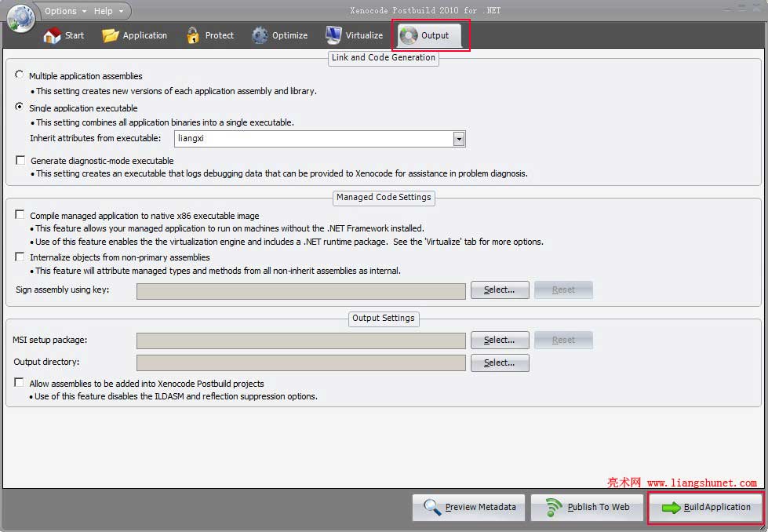Click text about disabling ILDASM and reflection suppression
The height and width of the screenshot is (532, 768).
(177, 396)
